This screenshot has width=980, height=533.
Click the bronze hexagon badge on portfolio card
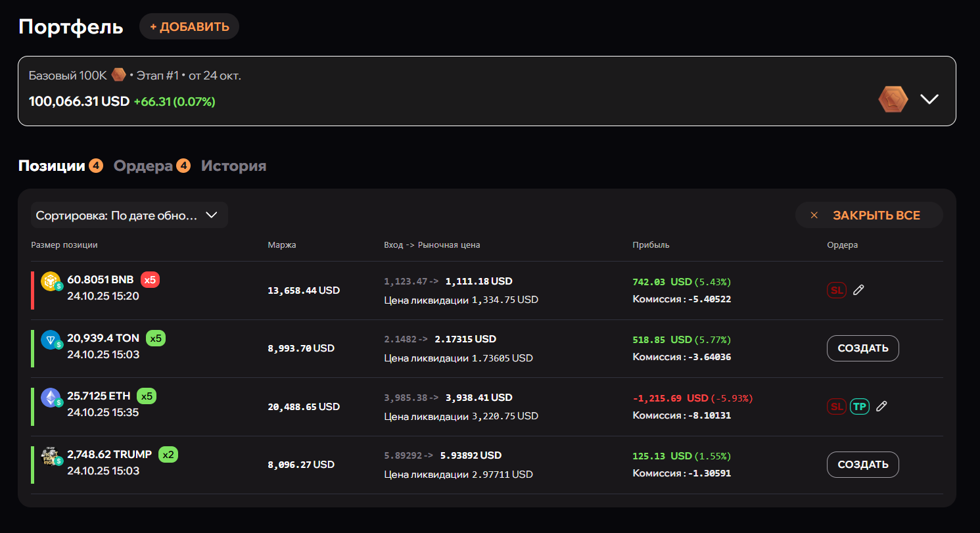click(893, 100)
